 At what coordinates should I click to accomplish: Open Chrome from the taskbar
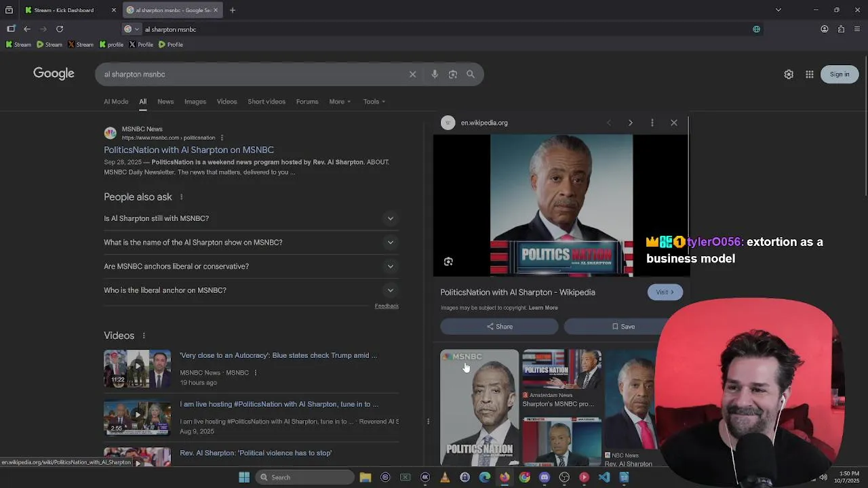point(525,477)
